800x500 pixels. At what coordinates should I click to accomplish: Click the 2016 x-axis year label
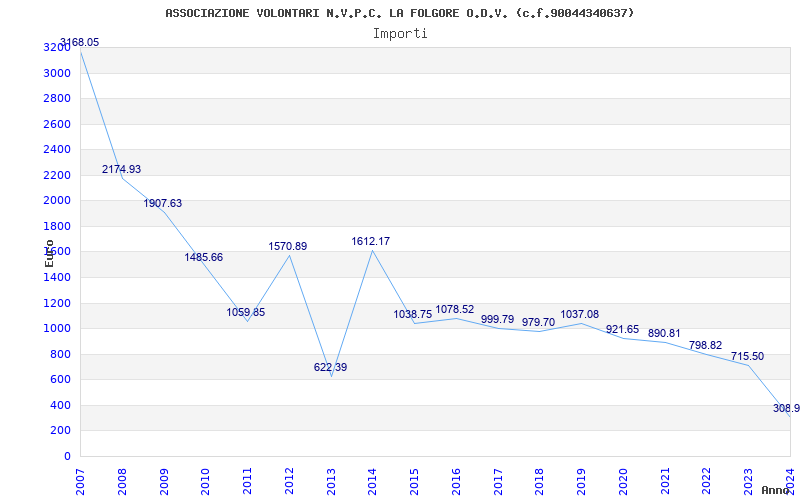[x=456, y=481]
